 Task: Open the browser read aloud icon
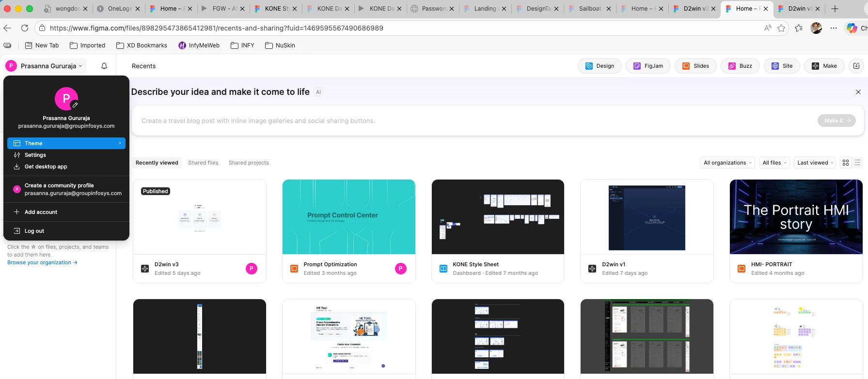pyautogui.click(x=768, y=28)
